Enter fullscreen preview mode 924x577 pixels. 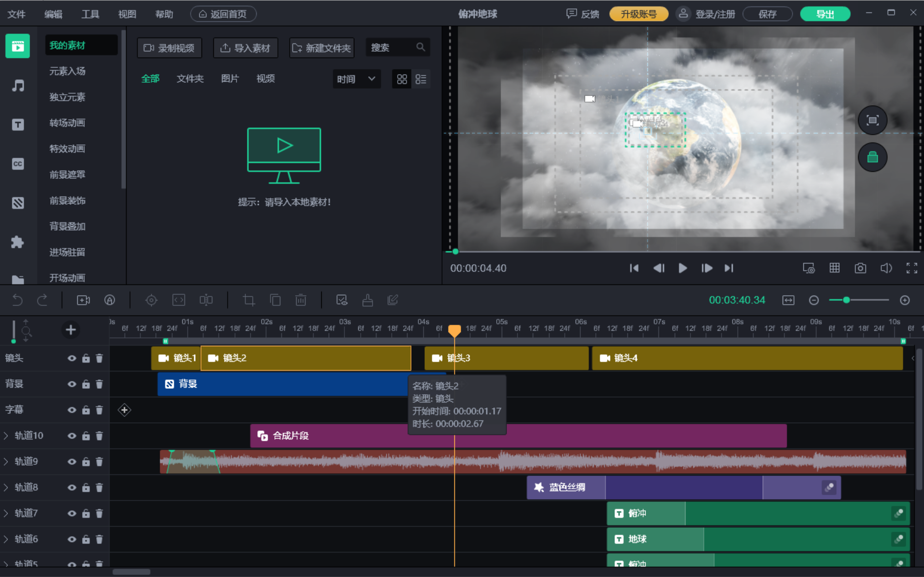click(912, 268)
